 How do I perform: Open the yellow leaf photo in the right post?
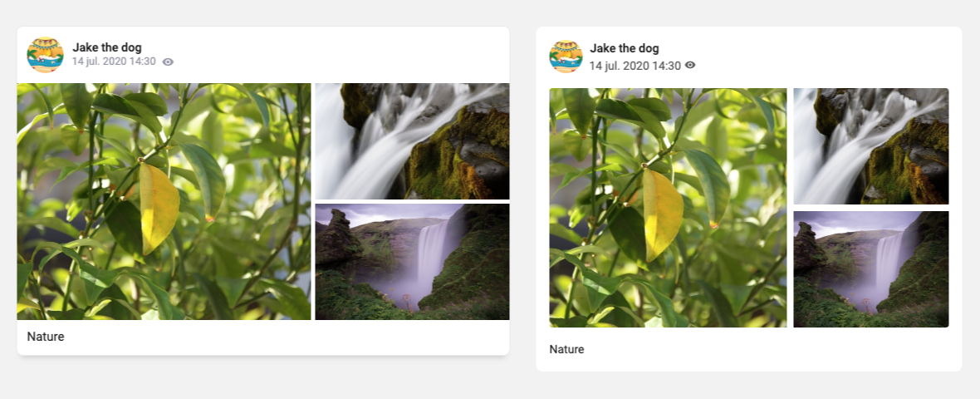668,208
